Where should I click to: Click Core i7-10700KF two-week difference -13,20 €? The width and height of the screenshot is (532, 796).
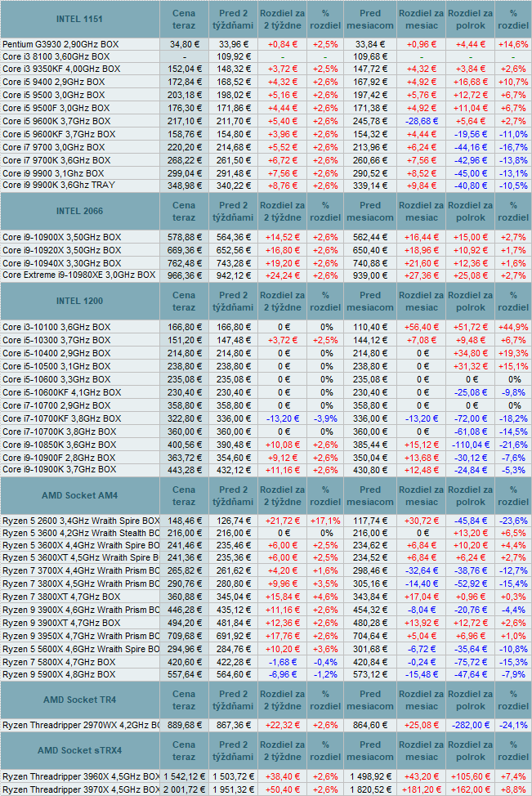click(x=282, y=418)
